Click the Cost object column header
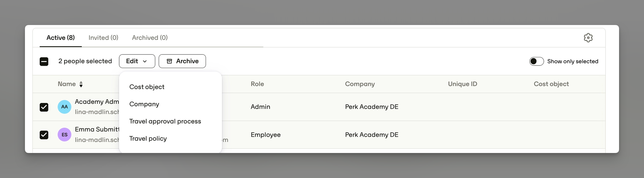Viewport: 644px width, 178px height. point(551,84)
